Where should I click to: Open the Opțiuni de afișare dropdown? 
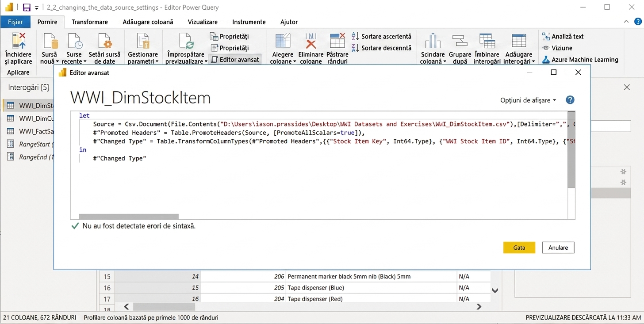528,100
